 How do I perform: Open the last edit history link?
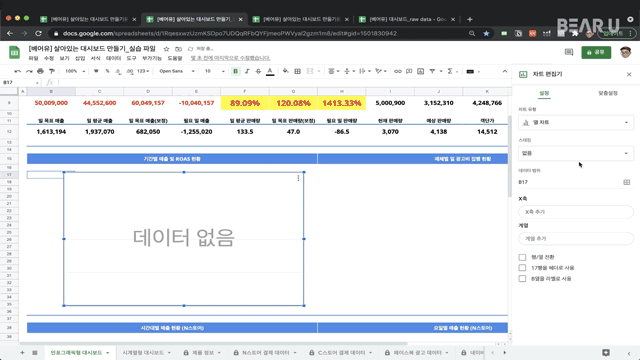230,58
